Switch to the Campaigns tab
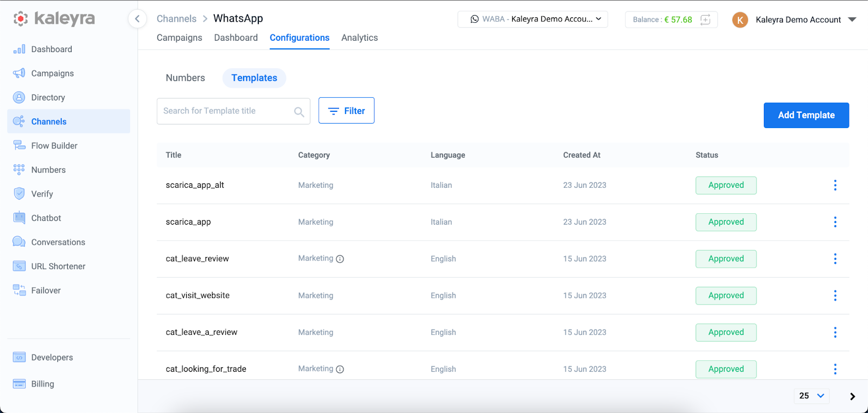Image resolution: width=868 pixels, height=413 pixels. [x=180, y=37]
